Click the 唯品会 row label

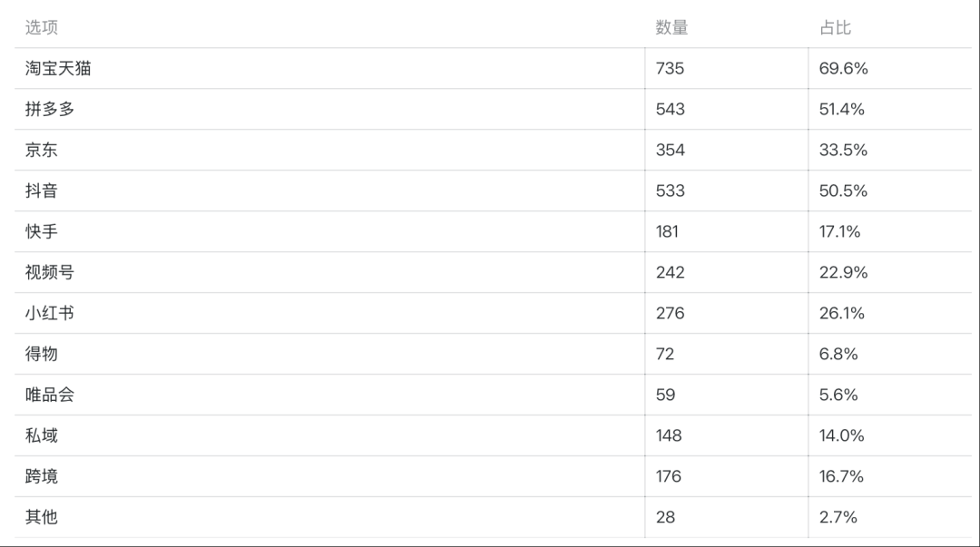tap(50, 395)
